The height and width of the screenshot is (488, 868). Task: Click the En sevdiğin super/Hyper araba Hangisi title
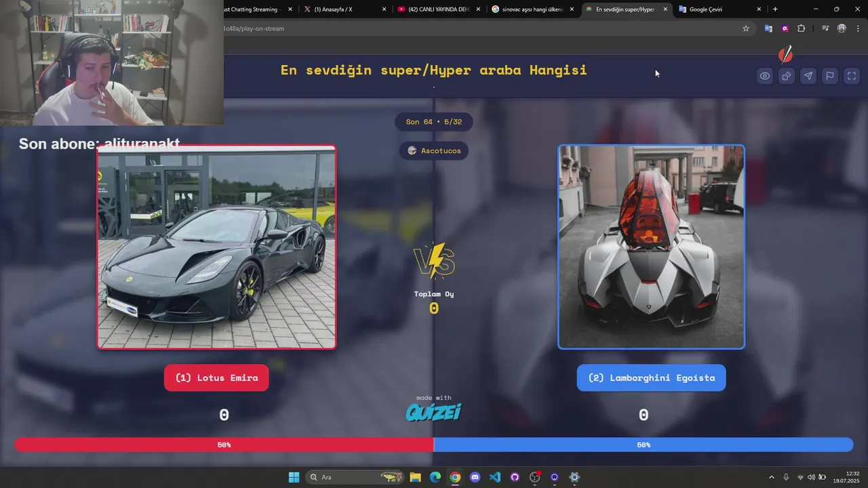434,70
